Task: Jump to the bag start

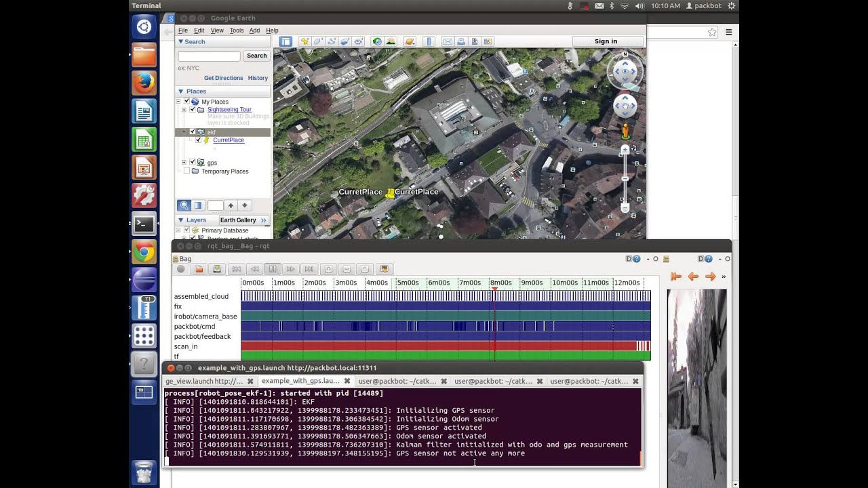Action: 236,269
